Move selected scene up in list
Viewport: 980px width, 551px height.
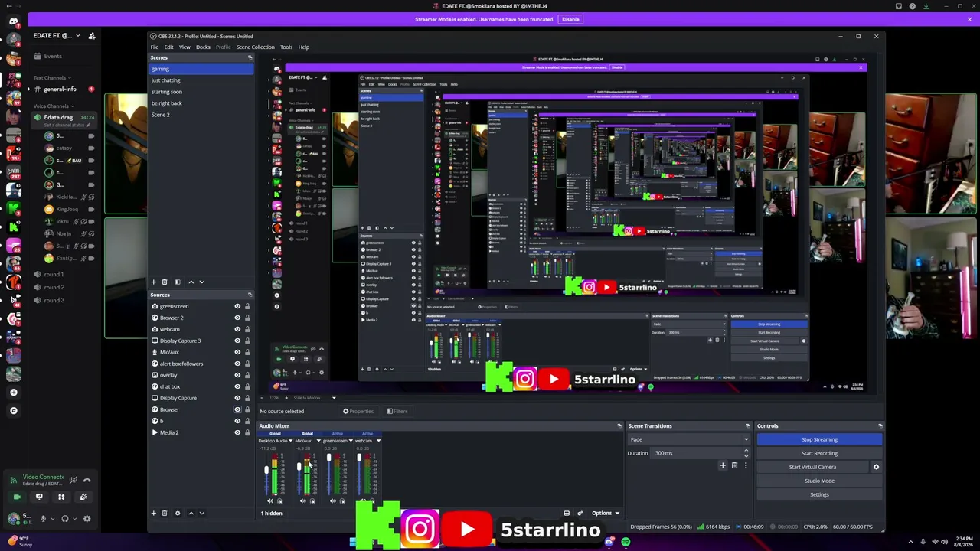[x=191, y=282]
